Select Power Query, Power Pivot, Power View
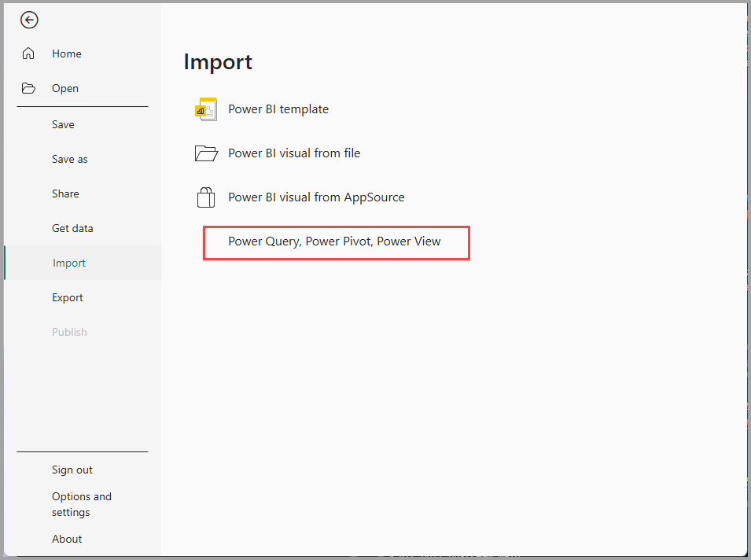 pyautogui.click(x=334, y=241)
